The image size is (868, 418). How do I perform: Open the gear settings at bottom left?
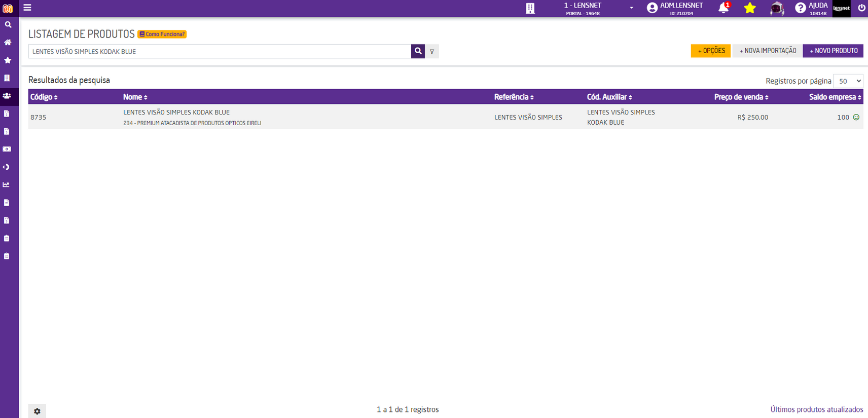tap(37, 411)
